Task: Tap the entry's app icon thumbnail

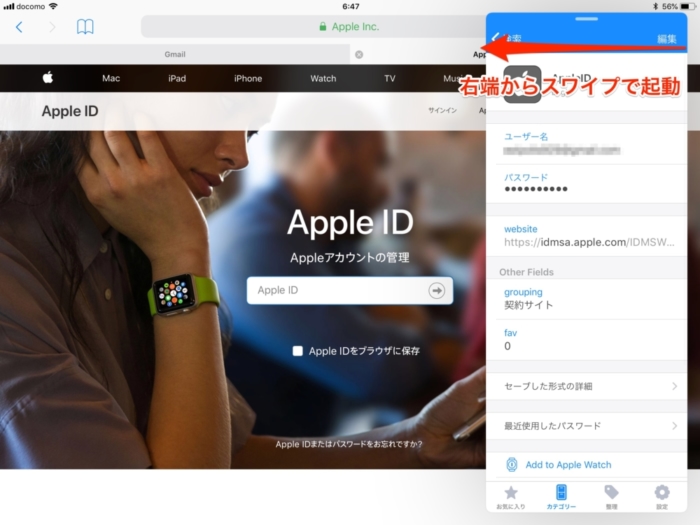Action: 522,84
